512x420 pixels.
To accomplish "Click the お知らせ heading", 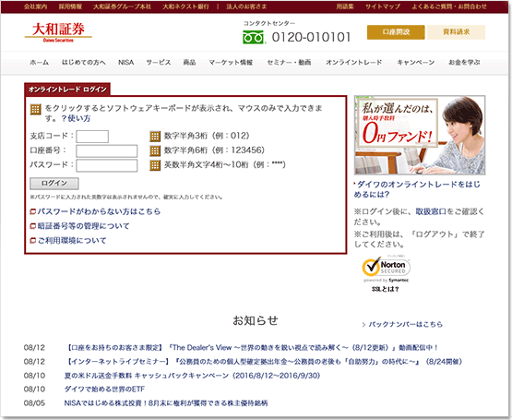I will [256, 320].
